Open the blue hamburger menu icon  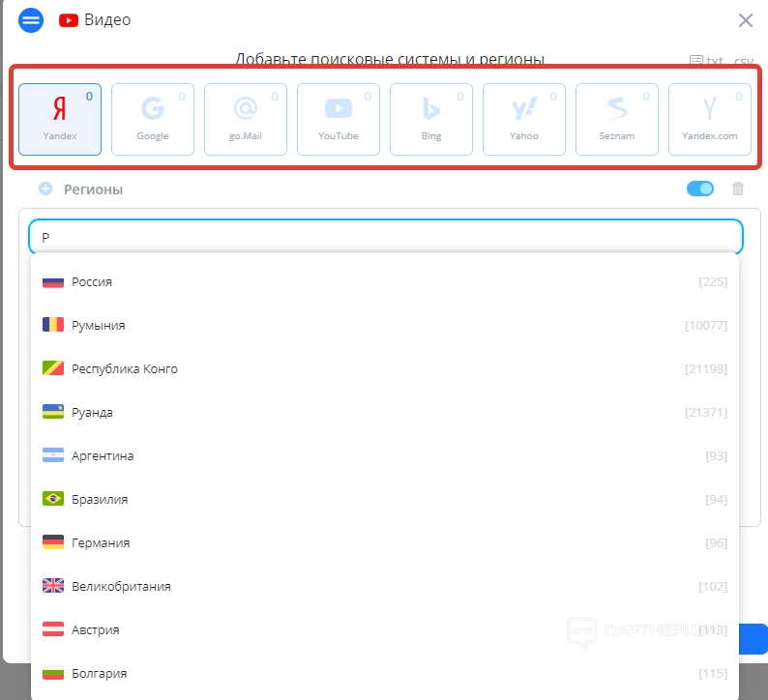pos(31,20)
